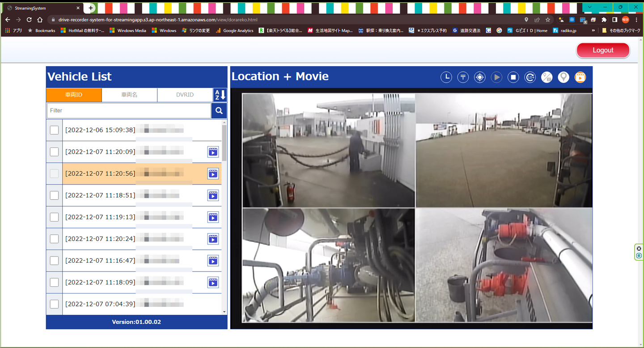Click the clock icon in Location + Movie toolbar
This screenshot has width=644, height=348.
tap(446, 77)
